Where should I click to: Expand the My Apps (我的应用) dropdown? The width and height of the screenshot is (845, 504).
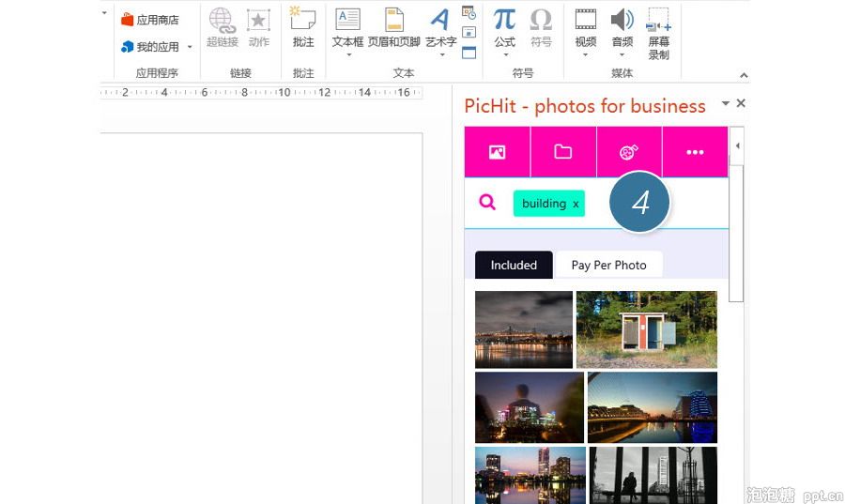click(x=190, y=47)
